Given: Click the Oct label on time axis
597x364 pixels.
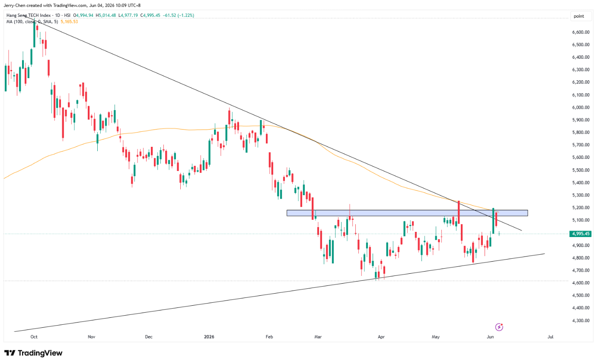Looking at the screenshot, I should point(34,336).
